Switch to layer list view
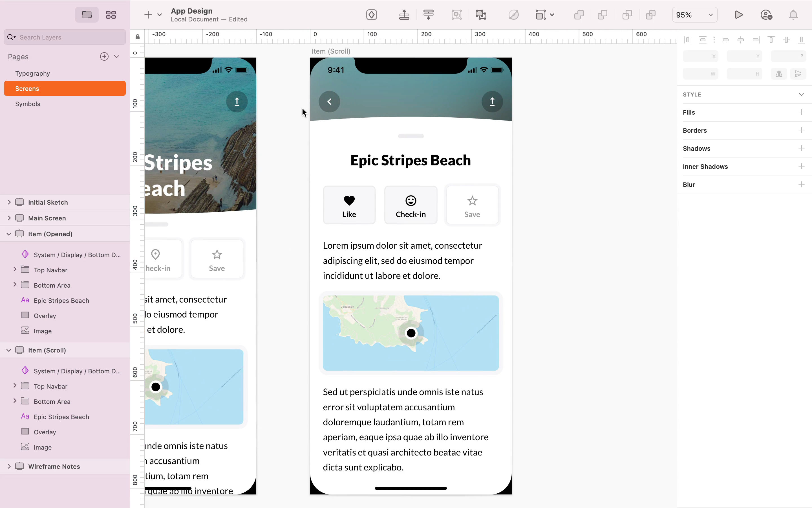This screenshot has width=812, height=508. [87, 15]
